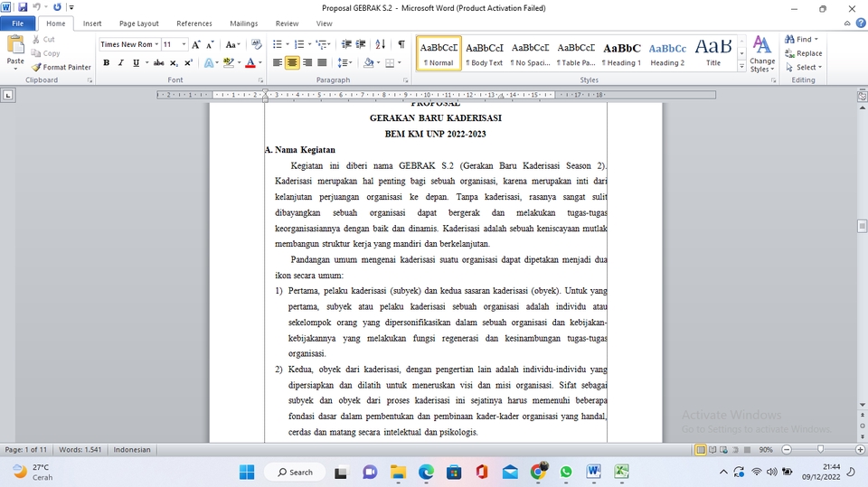The width and height of the screenshot is (868, 487).
Task: Click the Zoom In plus button
Action: click(860, 450)
